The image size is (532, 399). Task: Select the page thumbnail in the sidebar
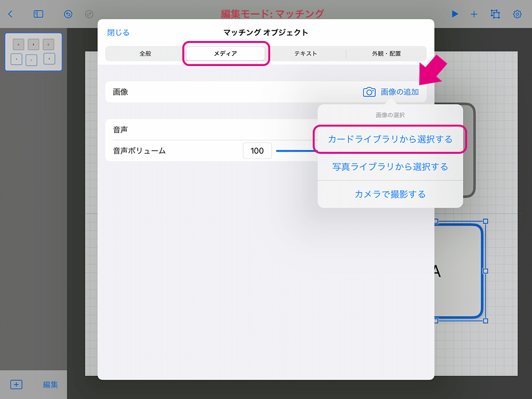click(x=34, y=52)
